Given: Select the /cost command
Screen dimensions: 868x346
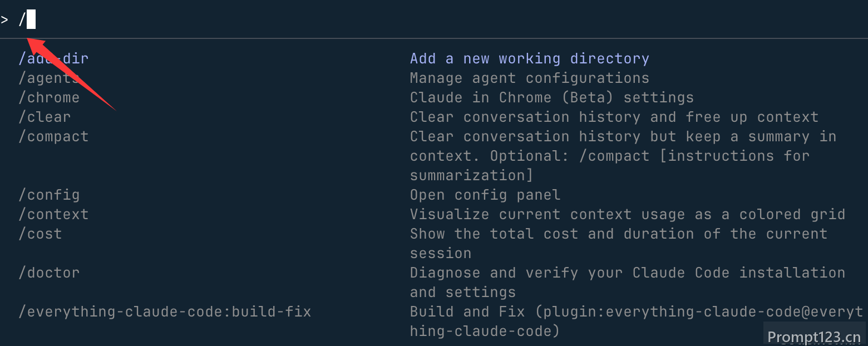Looking at the screenshot, I should point(40,234).
